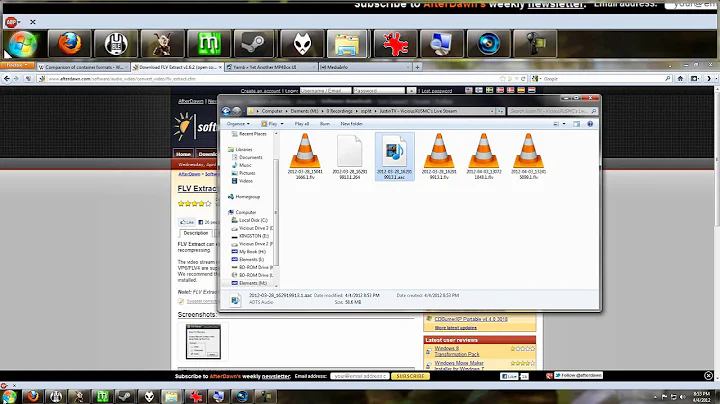720x404 pixels.
Task: Open Firefox from the bottom taskbar
Action: pos(33,396)
